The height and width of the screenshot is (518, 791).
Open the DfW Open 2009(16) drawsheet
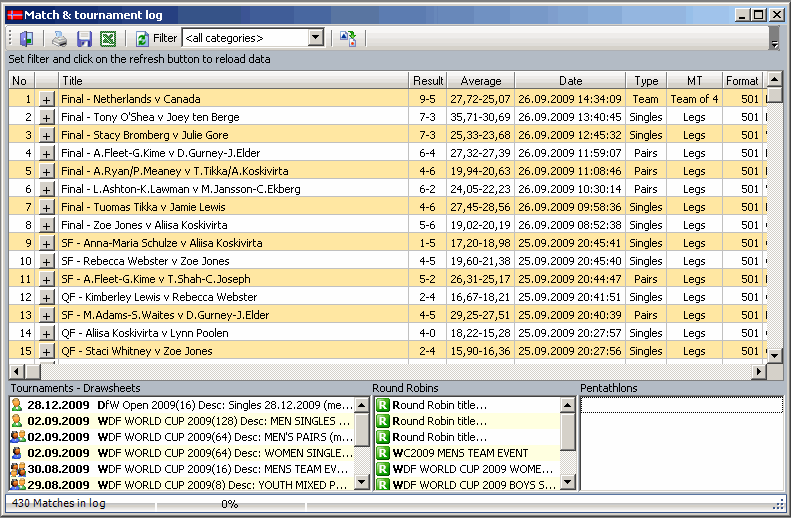click(x=190, y=405)
